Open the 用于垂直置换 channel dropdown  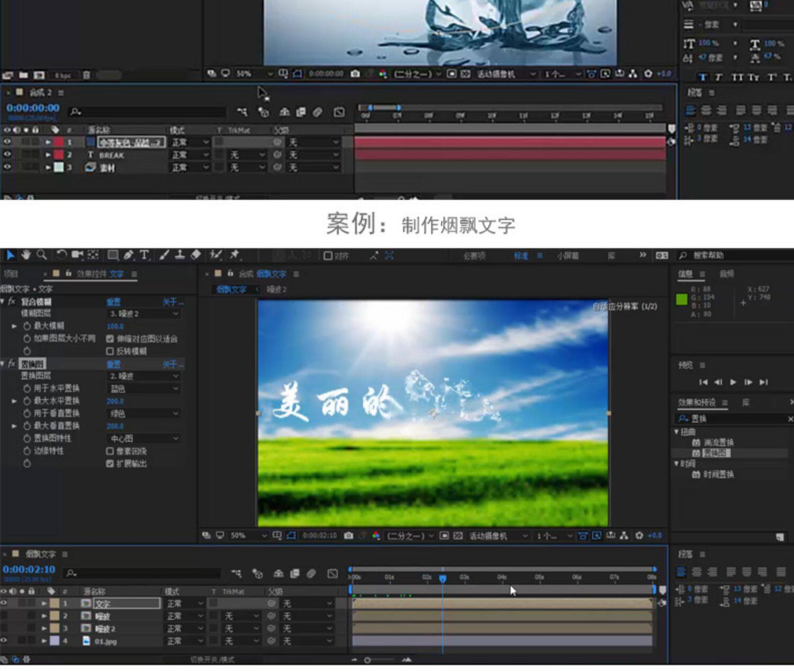[144, 414]
